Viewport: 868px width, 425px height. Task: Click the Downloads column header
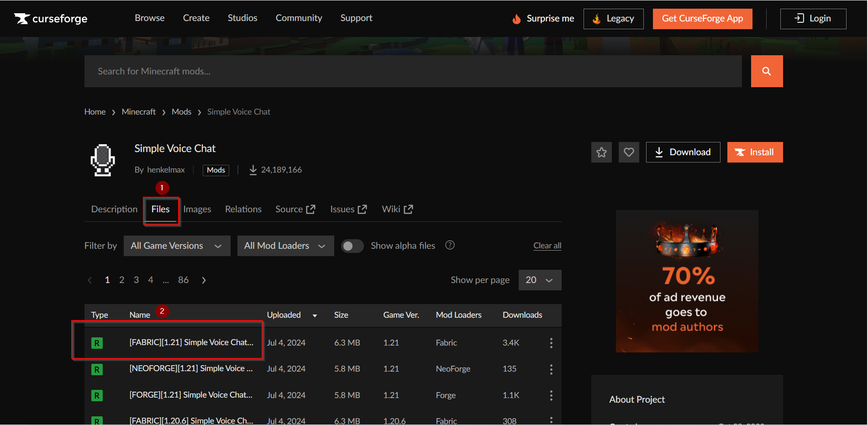(x=522, y=315)
